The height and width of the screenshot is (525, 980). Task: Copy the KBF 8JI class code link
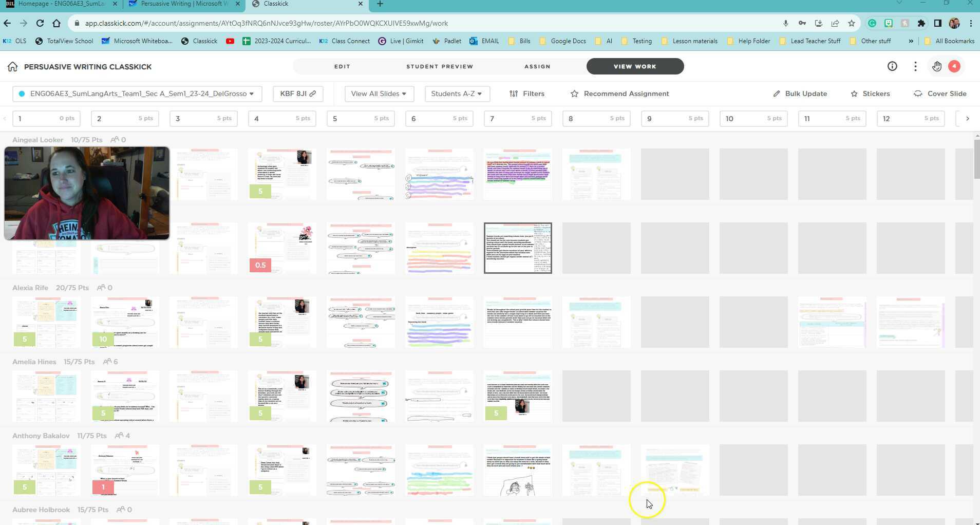(x=298, y=93)
